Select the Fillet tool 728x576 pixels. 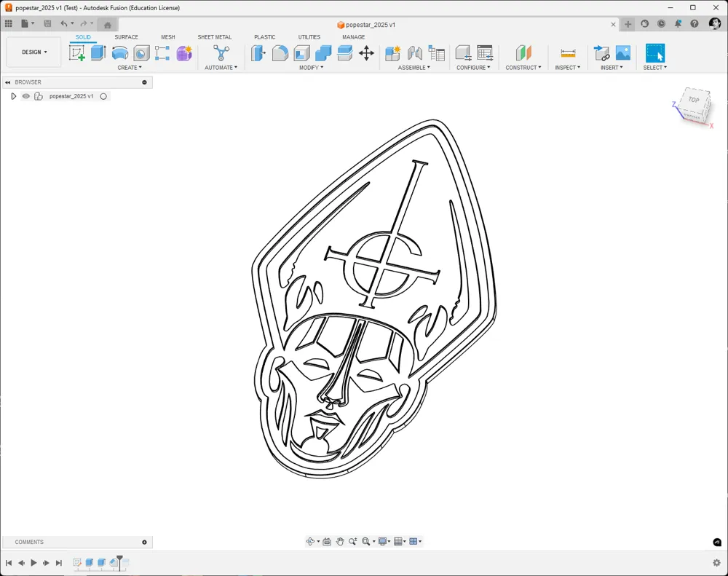[x=280, y=53]
